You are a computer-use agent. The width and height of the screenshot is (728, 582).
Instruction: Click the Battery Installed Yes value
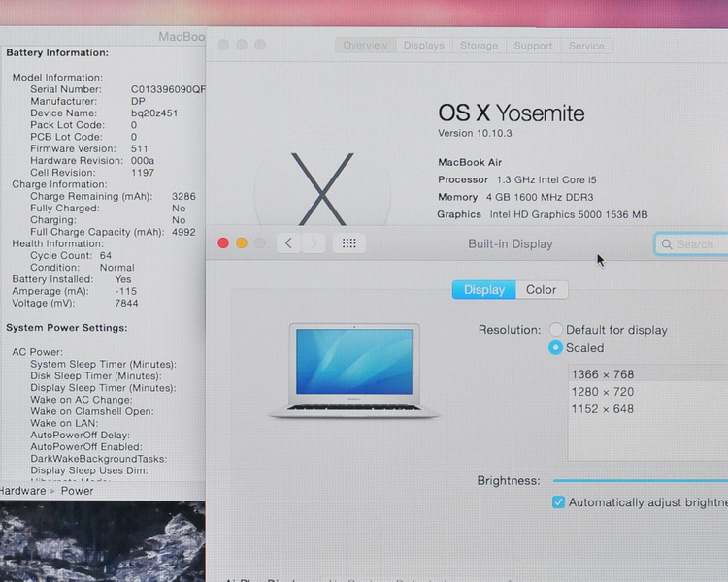(123, 279)
